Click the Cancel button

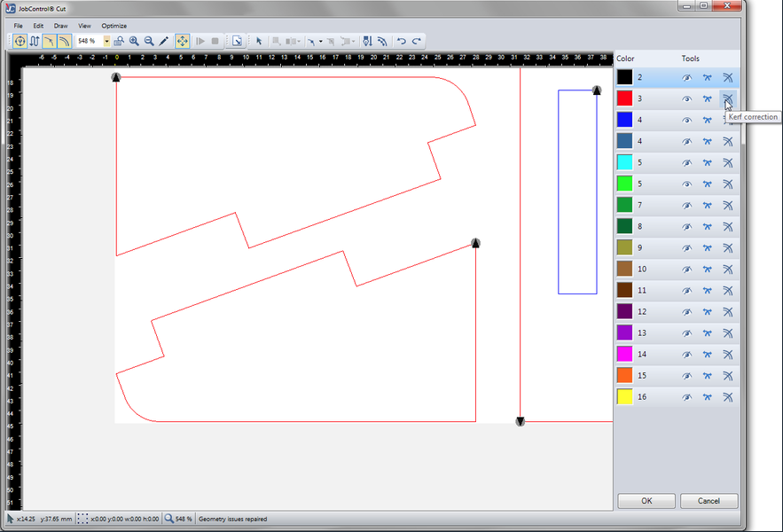point(709,501)
